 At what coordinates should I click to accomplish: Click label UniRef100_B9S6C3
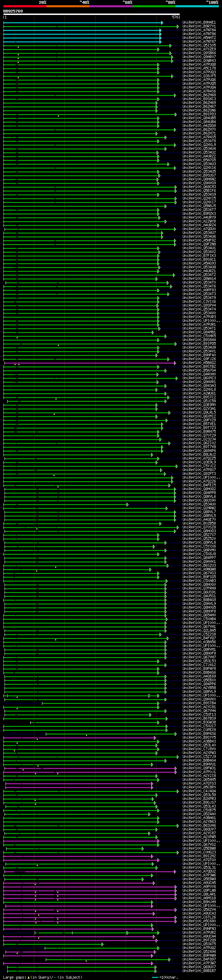(199, 99)
